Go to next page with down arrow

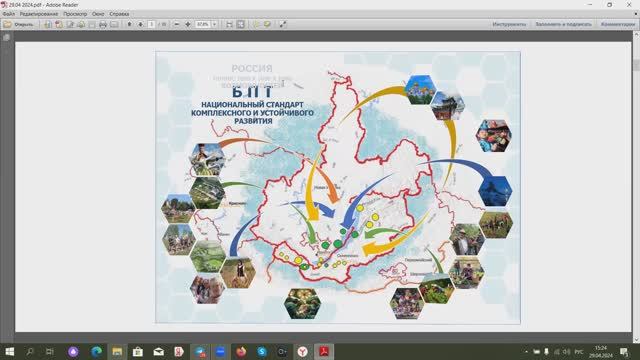coord(140,24)
